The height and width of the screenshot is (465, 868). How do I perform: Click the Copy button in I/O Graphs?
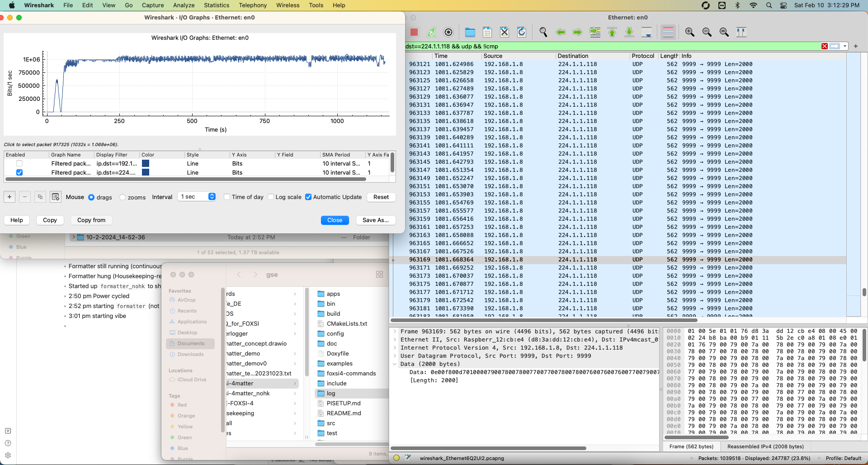pyautogui.click(x=50, y=220)
